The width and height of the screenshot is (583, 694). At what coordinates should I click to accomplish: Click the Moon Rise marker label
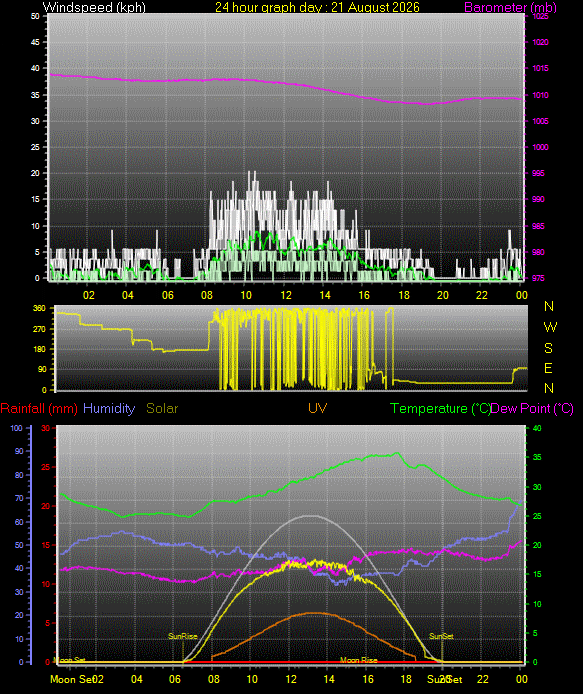359,660
